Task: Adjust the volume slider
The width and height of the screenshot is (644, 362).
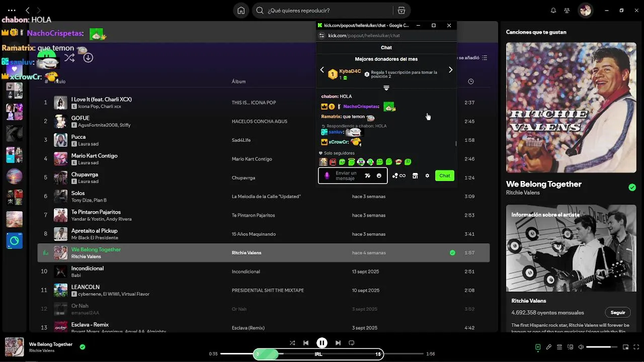Action: 602,347
